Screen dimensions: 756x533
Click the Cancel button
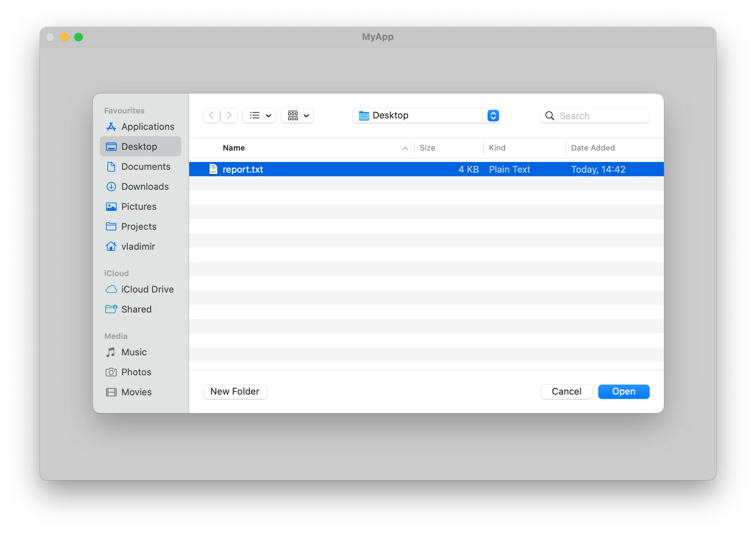coord(566,392)
